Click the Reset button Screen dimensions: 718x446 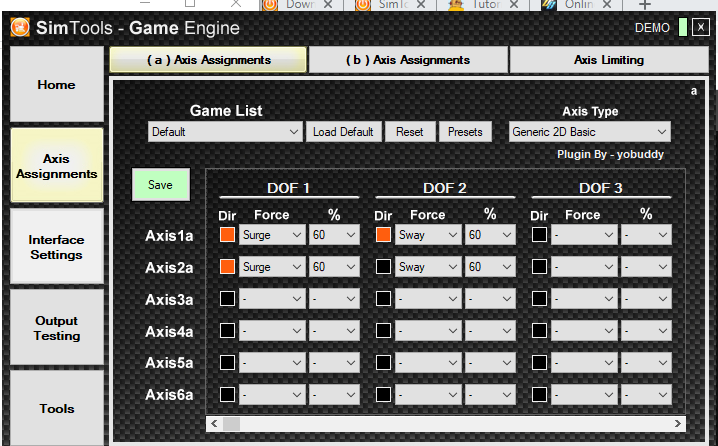click(x=410, y=132)
